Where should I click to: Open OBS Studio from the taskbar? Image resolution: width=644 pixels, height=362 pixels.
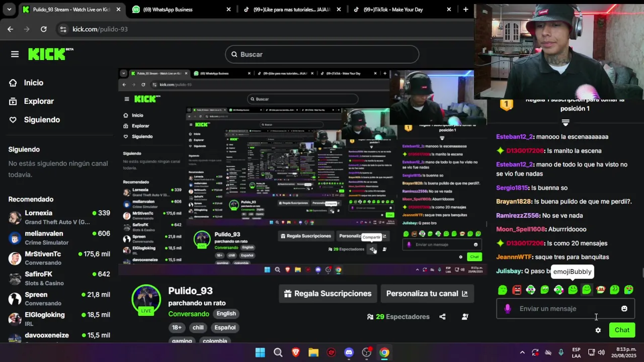pyautogui.click(x=367, y=352)
